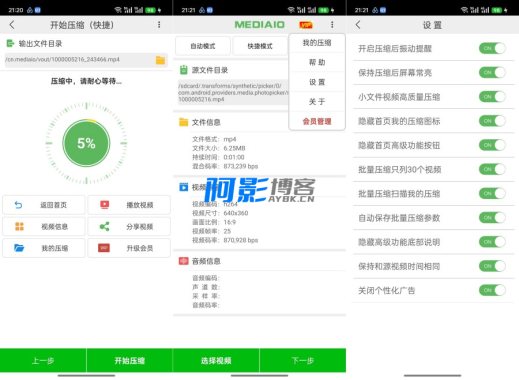The width and height of the screenshot is (519, 380).
Task: Toggle 隐藏首页我的压缩图标 switch
Action: (492, 121)
